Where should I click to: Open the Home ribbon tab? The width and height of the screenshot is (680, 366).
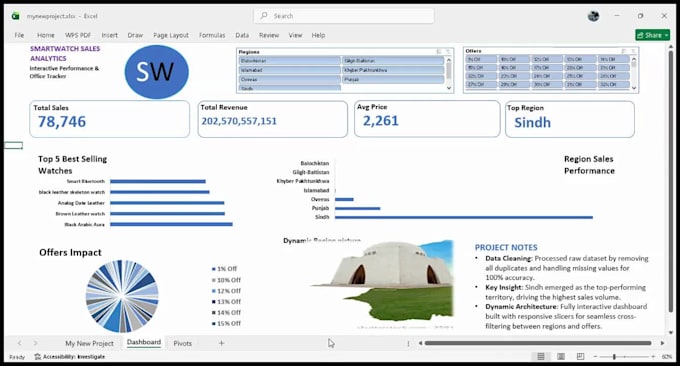(x=46, y=35)
